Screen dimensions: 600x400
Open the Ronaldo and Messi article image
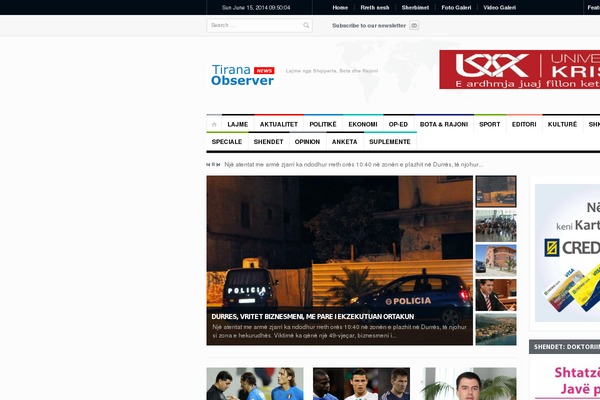coord(361,384)
